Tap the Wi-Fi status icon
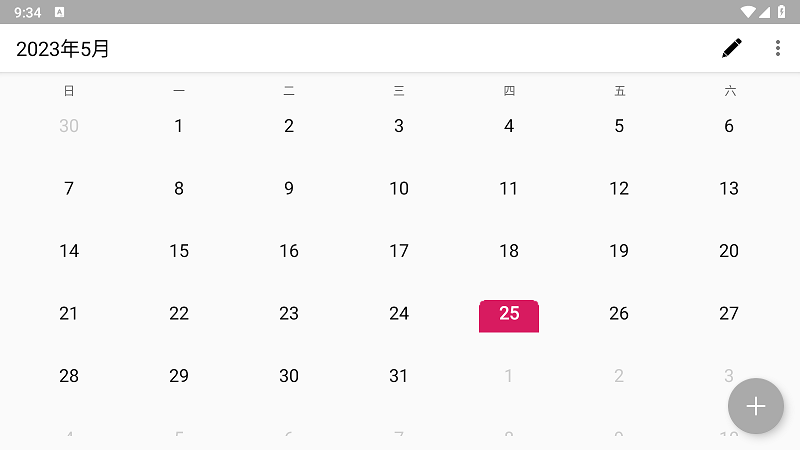The height and width of the screenshot is (450, 800). pos(748,12)
